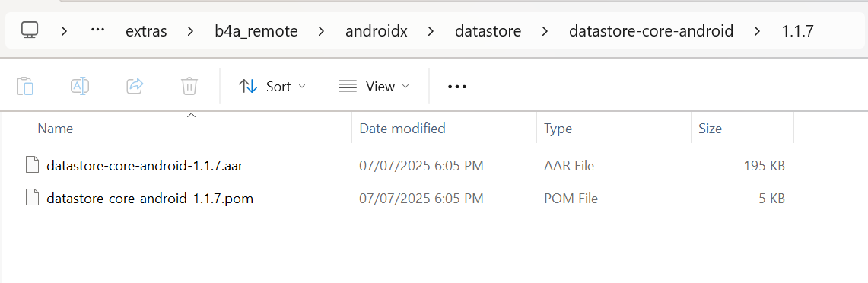Go to extras folder in breadcrumb
Screen dimensions: 868x283
point(146,31)
